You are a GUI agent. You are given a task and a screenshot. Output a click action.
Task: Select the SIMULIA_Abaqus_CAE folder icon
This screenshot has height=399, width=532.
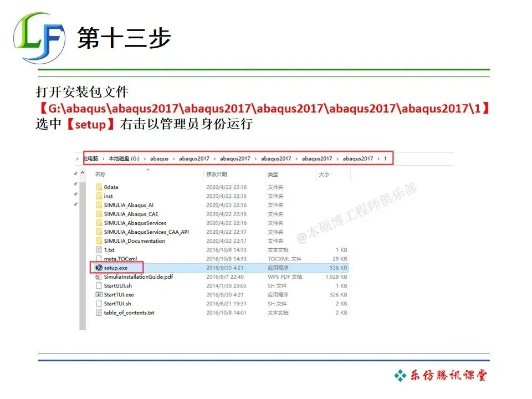[99, 214]
